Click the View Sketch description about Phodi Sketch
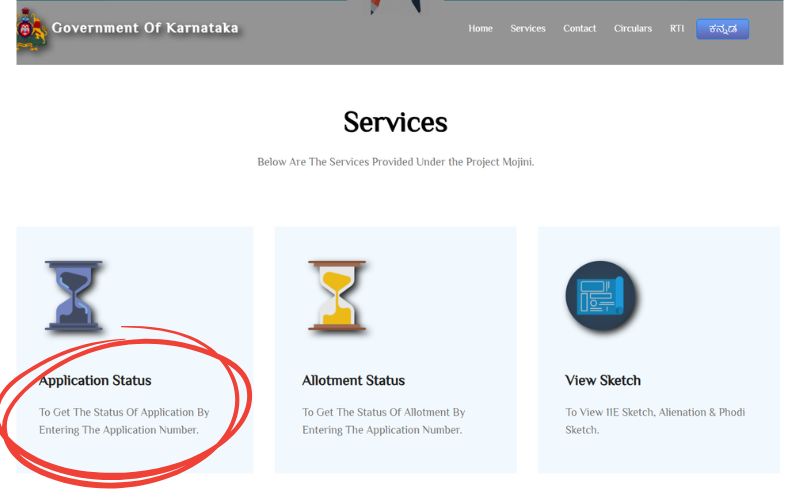This screenshot has height=500, width=800. pyautogui.click(x=655, y=421)
